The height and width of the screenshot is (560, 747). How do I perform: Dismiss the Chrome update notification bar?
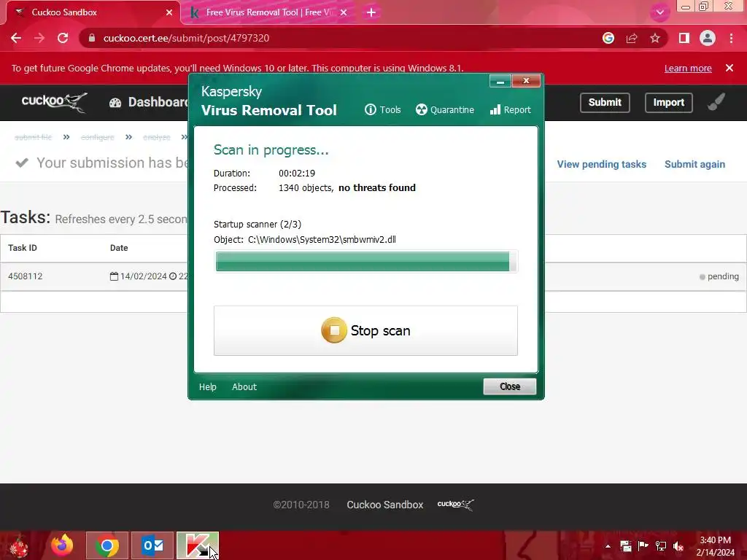(729, 68)
